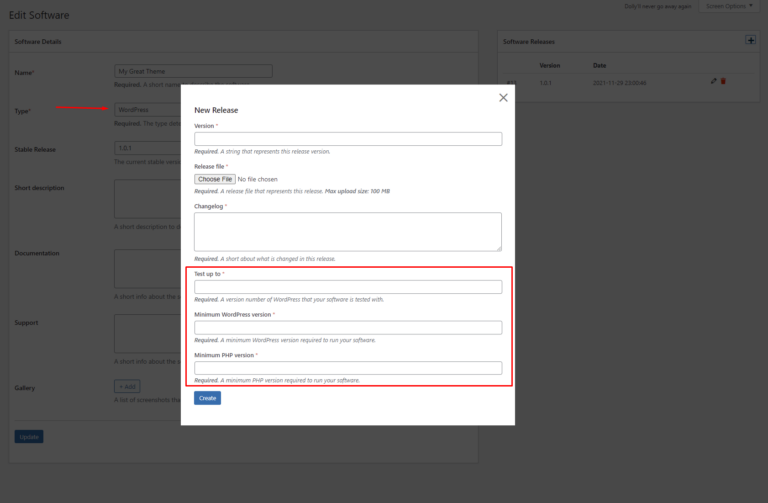The height and width of the screenshot is (503, 768).
Task: Click the pencil edit icon for release 1.0.1
Action: (x=714, y=81)
